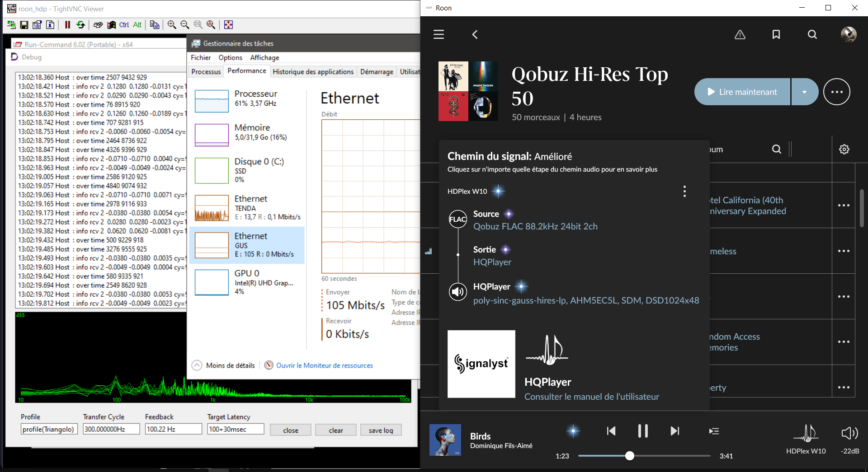Search within the track list
Viewport: 868px width, 472px height.
point(777,149)
